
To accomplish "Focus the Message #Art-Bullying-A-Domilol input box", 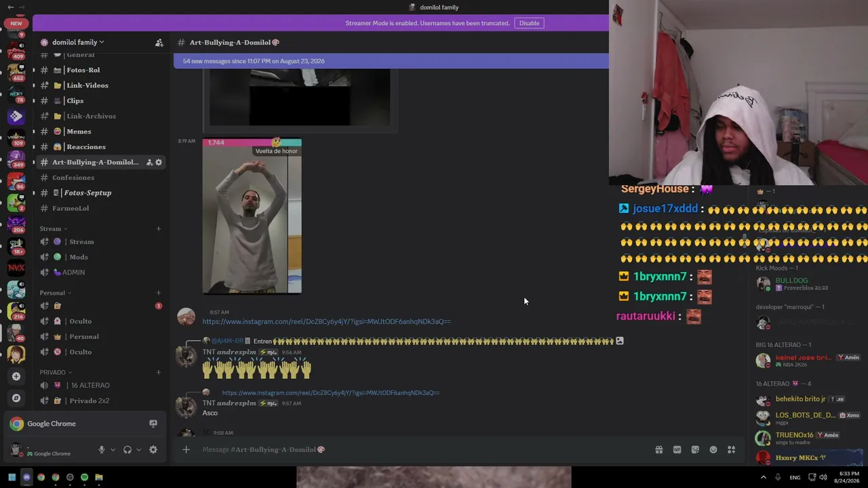I will pos(420,449).
